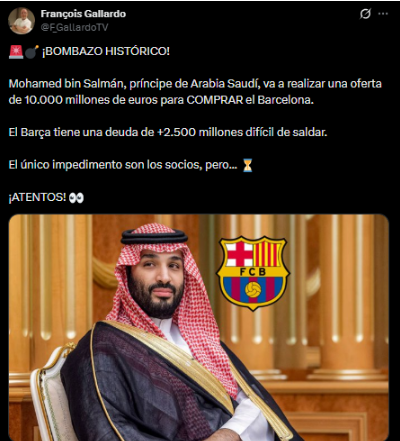This screenshot has height=441, width=400.
Task: Open François Gallardo's profile avatar
Action: coord(22,21)
